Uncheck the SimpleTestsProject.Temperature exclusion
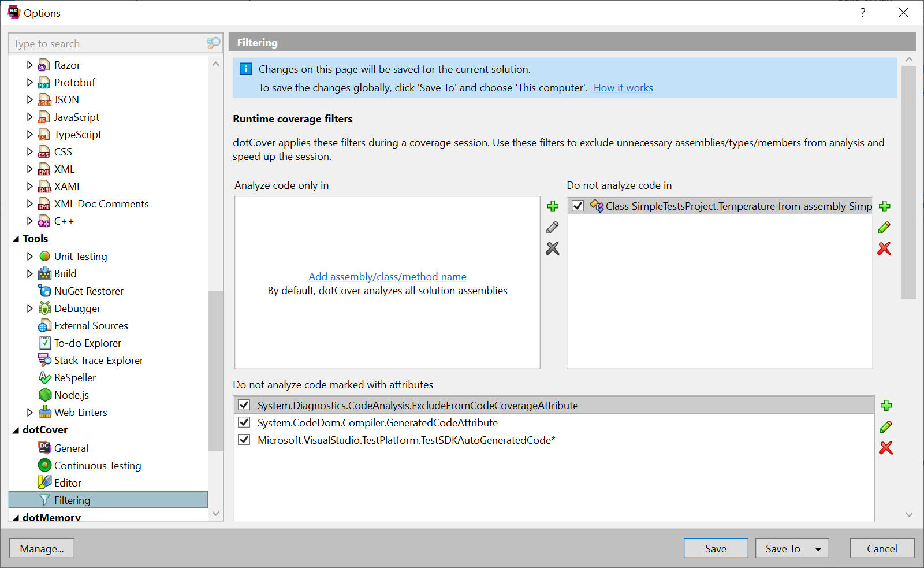The image size is (924, 568). [x=578, y=206]
